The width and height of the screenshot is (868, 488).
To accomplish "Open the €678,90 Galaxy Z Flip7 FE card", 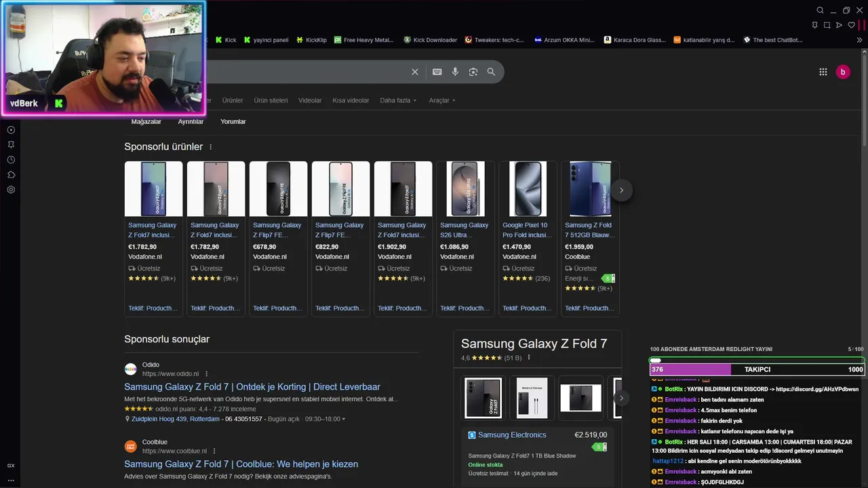I will pos(278,239).
